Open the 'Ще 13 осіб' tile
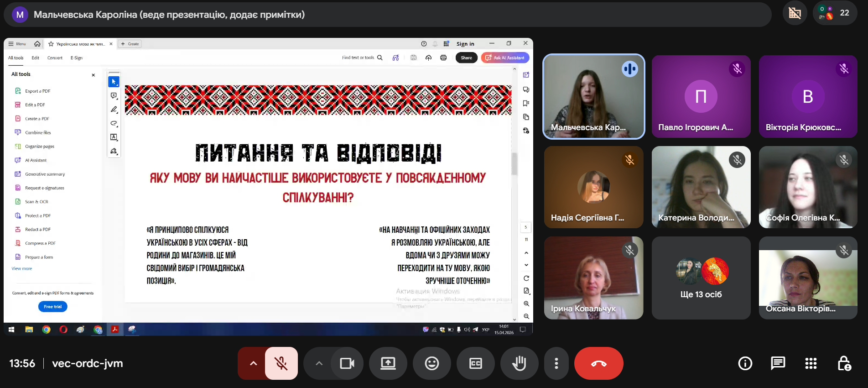868x388 pixels. point(701,278)
